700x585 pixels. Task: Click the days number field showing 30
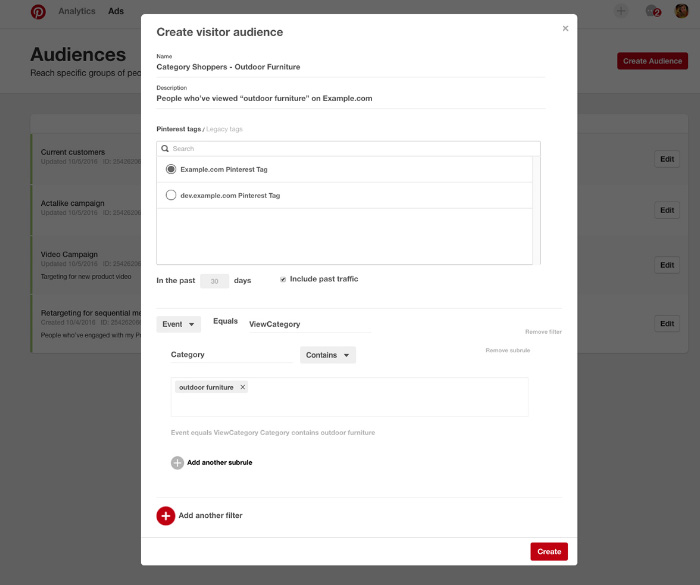tap(214, 281)
